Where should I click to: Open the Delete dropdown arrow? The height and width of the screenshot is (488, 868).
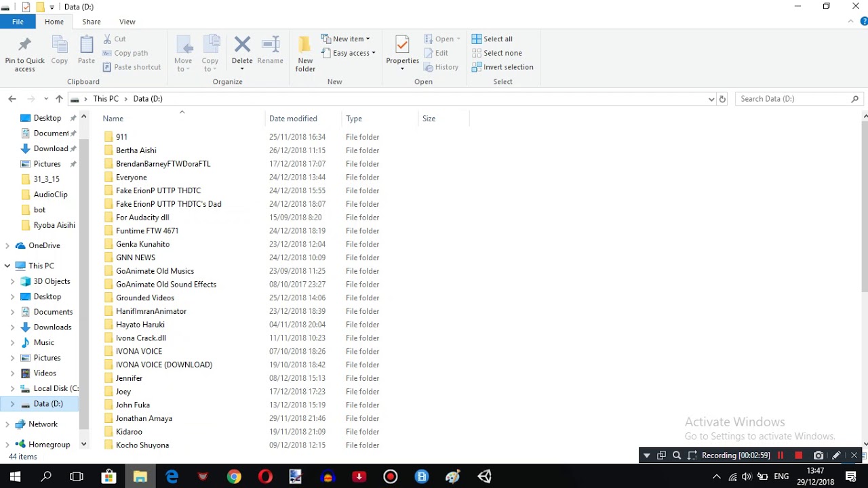(242, 68)
